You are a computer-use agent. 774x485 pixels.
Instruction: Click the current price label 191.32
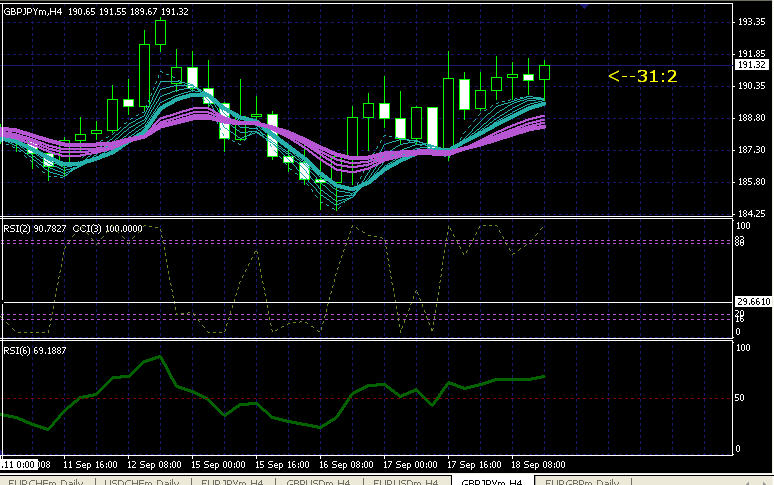click(751, 65)
